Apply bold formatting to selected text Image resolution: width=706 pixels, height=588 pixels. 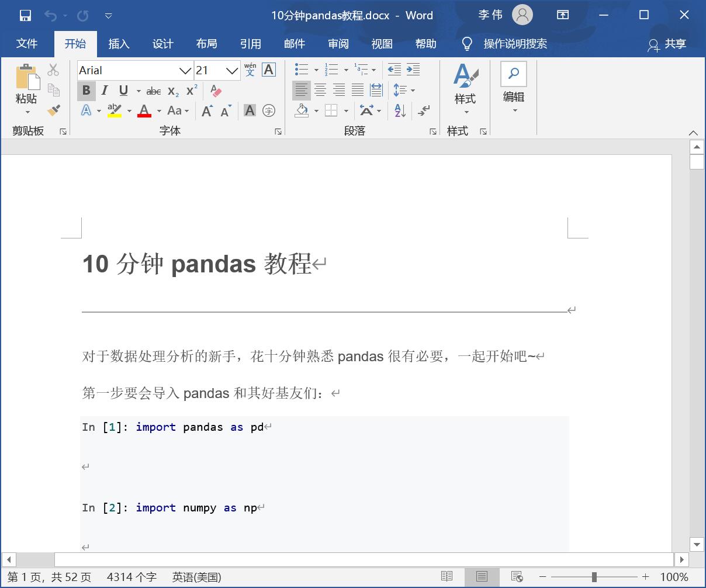pyautogui.click(x=86, y=91)
